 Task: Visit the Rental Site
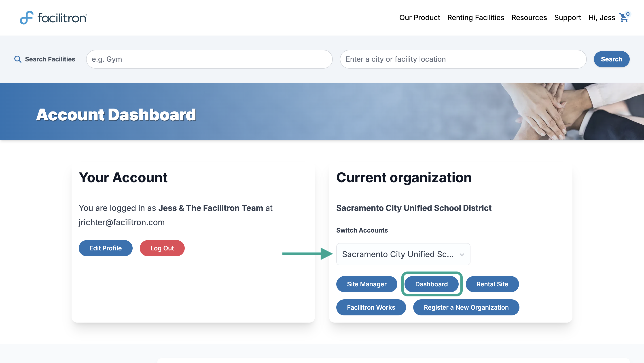(x=492, y=284)
